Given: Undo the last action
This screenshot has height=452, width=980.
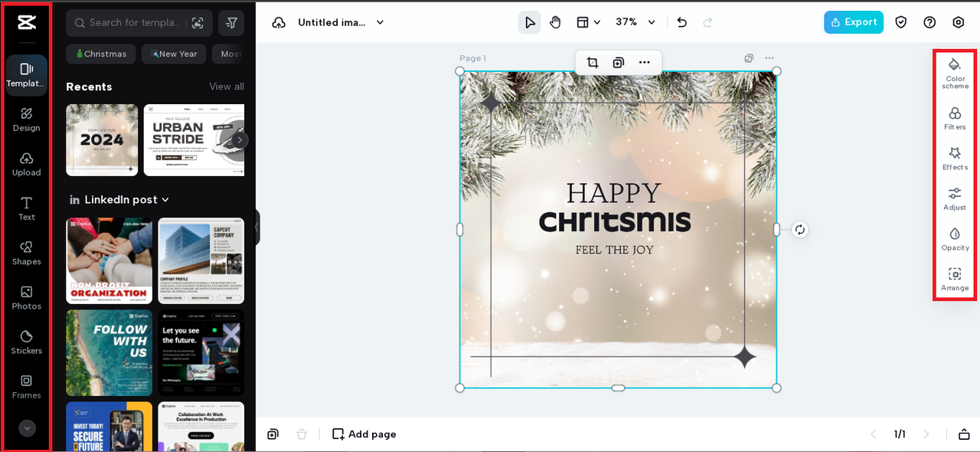Looking at the screenshot, I should tap(681, 22).
